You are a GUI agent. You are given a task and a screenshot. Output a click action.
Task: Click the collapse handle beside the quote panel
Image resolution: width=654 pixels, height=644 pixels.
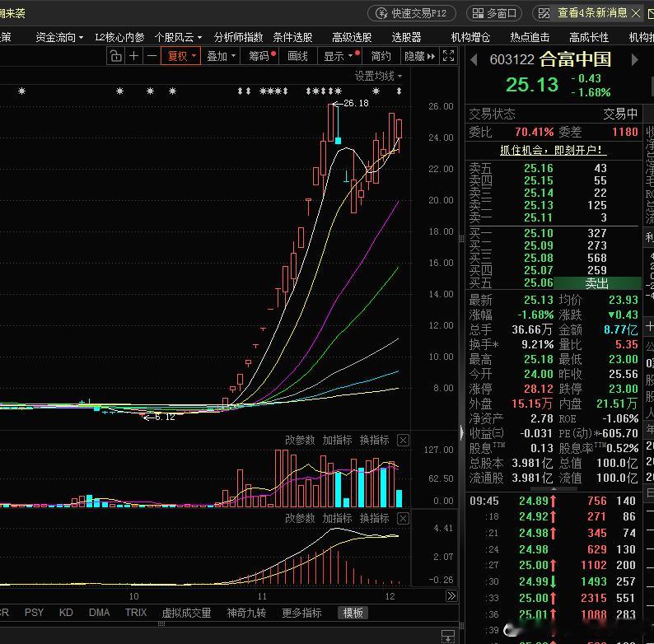(462, 432)
